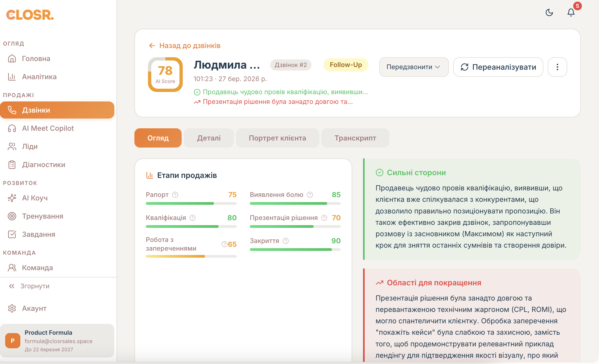This screenshot has height=364, width=599.
Task: Switch to the Деталі tab
Action: click(209, 138)
